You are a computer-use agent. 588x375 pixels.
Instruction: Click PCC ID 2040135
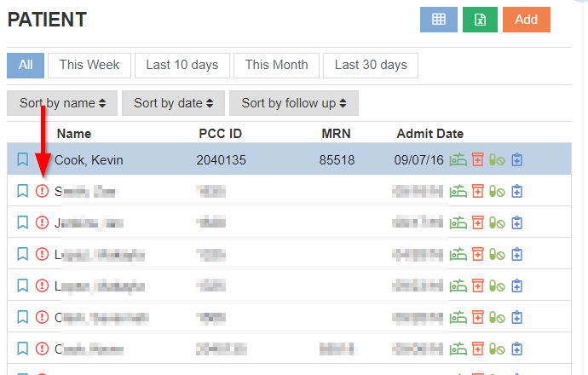pos(222,160)
